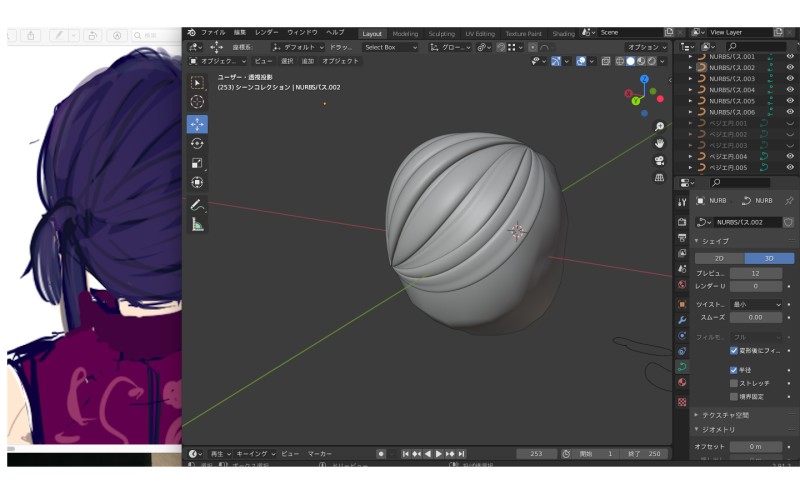This screenshot has width=800, height=500.
Task: Click the スムーズ 0.00 value field
Action: [756, 317]
